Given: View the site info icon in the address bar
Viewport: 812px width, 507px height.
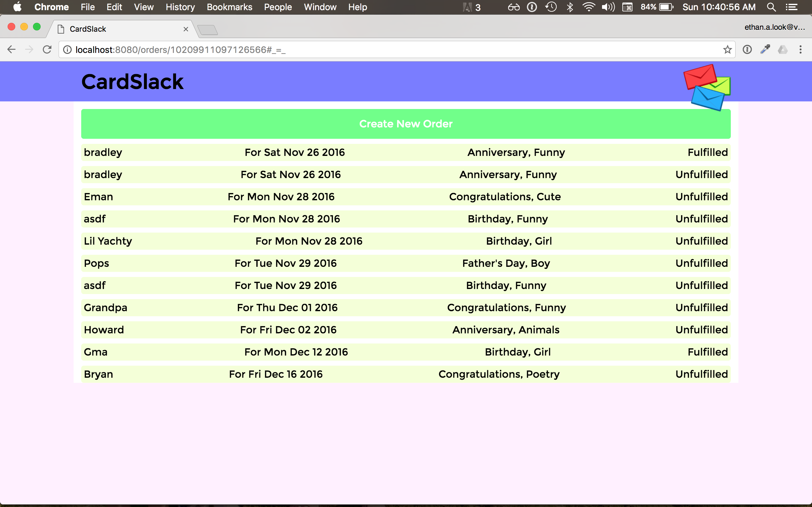Looking at the screenshot, I should (68, 50).
